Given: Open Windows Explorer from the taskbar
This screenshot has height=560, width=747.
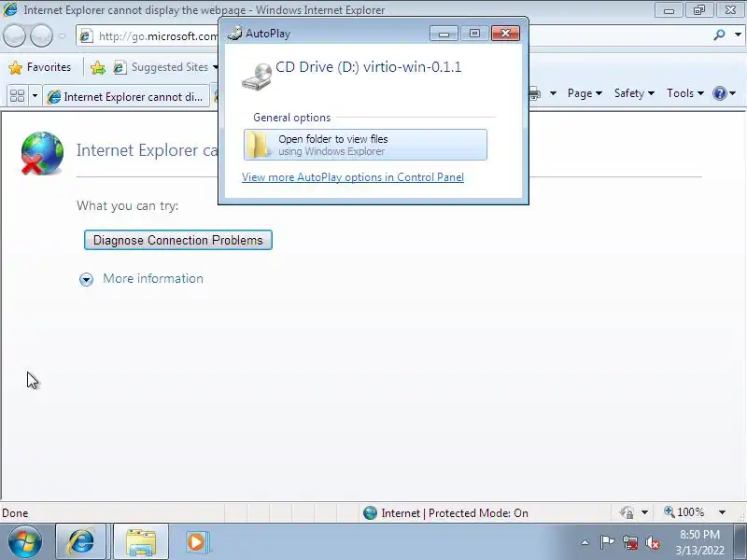Looking at the screenshot, I should coord(141,542).
